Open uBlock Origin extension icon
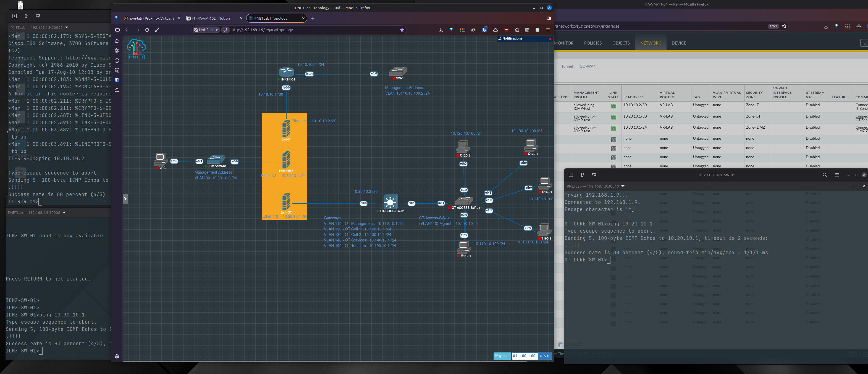 pos(507,30)
